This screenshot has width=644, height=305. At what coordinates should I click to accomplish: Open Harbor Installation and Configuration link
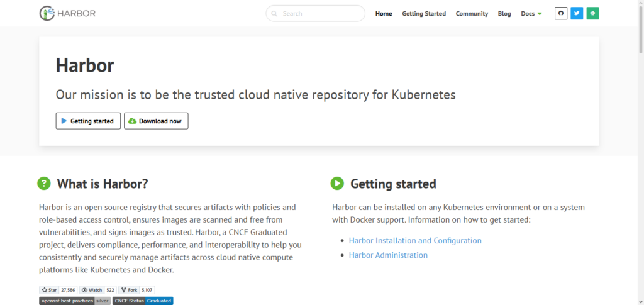(415, 241)
